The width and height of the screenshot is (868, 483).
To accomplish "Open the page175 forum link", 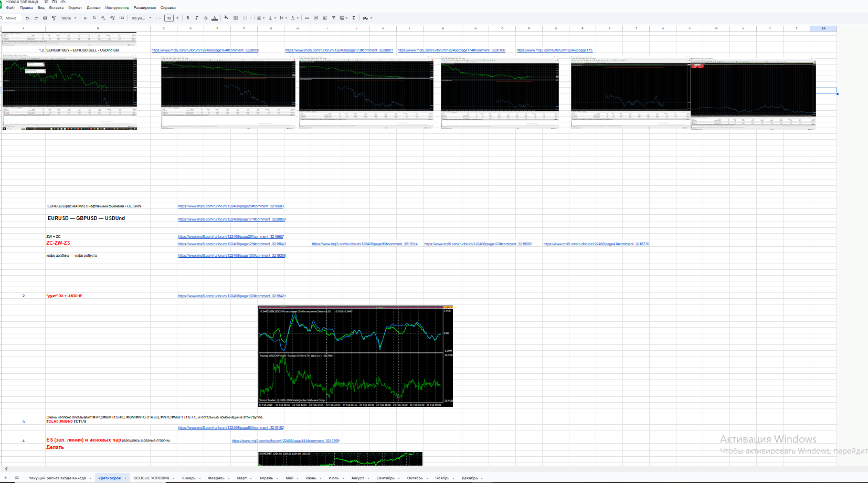I will tap(554, 50).
